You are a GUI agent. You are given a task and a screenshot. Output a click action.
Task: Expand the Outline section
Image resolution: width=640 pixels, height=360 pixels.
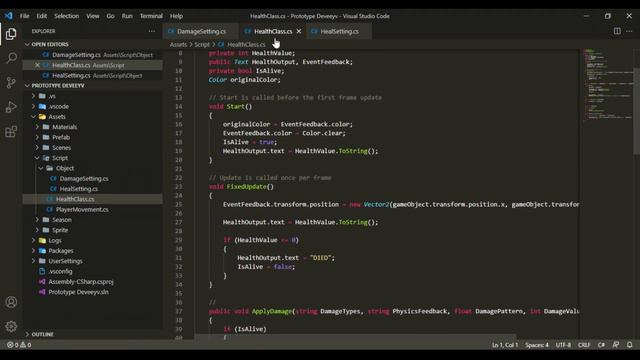(42, 334)
